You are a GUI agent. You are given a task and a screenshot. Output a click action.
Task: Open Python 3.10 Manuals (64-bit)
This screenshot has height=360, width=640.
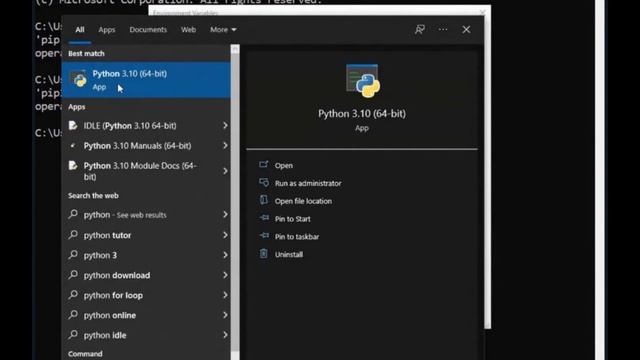(x=146, y=146)
